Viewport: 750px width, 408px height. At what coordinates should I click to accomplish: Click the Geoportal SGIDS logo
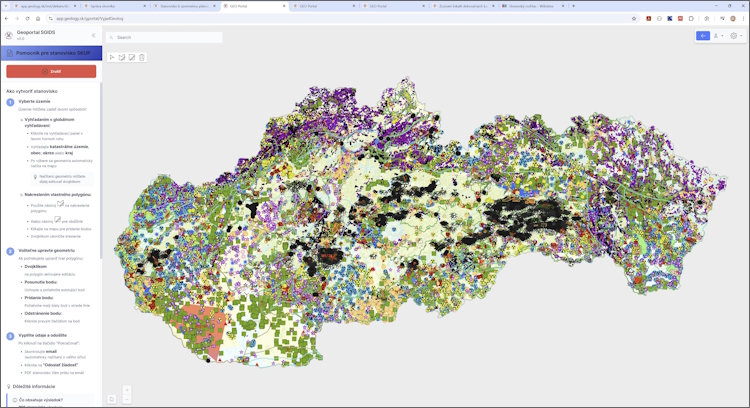tap(9, 36)
